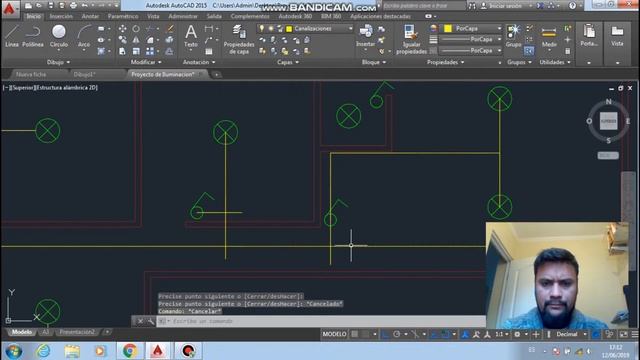Expand the Dibujo panel
The height and width of the screenshot is (360, 640).
58,62
